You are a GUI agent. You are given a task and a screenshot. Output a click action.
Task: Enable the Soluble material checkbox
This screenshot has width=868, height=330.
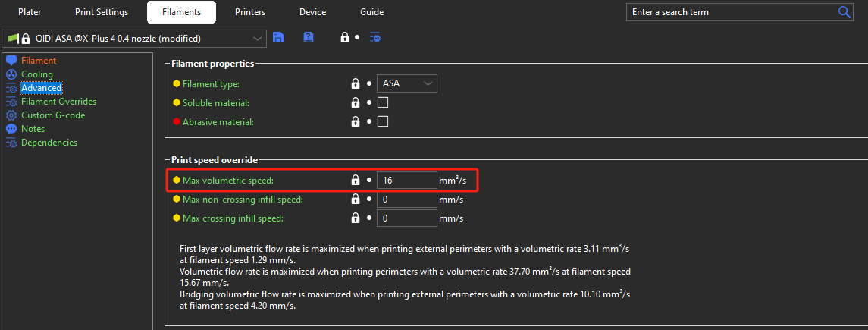coord(383,102)
